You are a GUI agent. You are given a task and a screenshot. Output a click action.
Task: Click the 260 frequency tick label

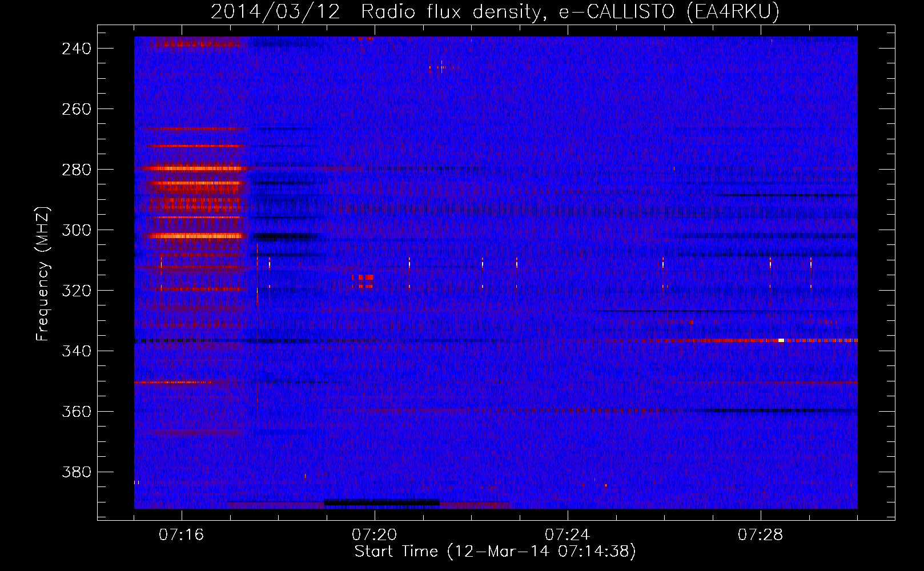[77, 109]
